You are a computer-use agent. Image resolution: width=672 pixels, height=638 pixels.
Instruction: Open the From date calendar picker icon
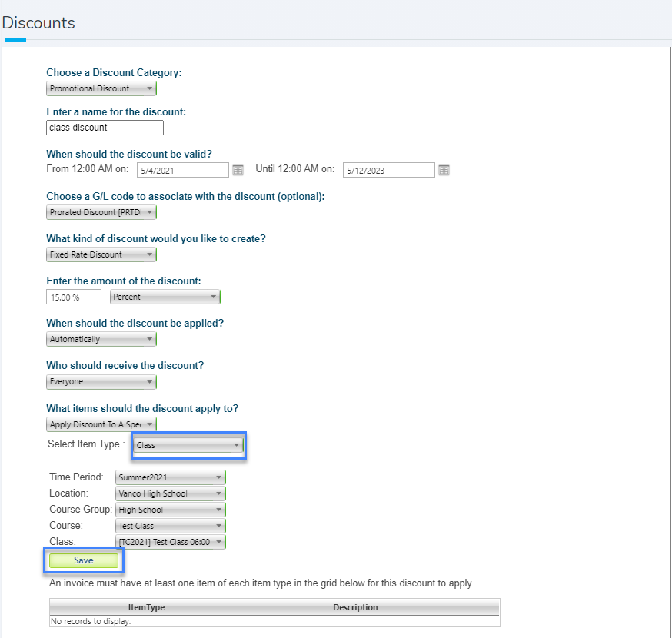click(x=238, y=170)
